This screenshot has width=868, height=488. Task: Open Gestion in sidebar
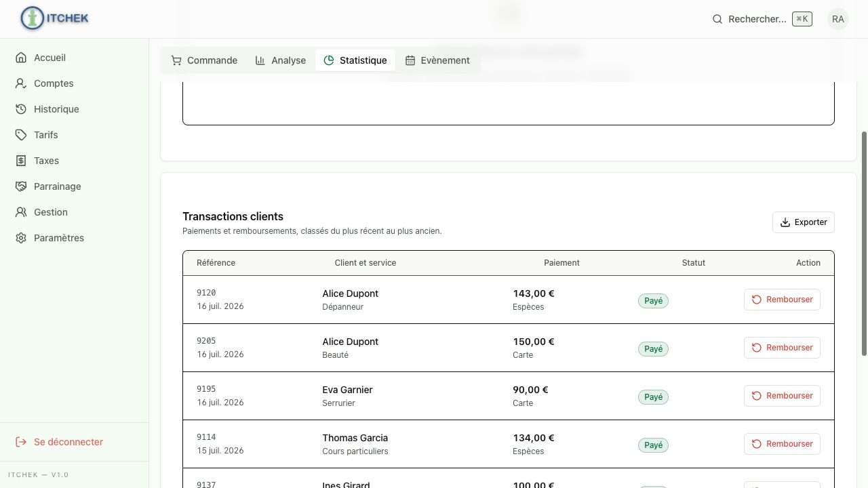(x=75, y=212)
